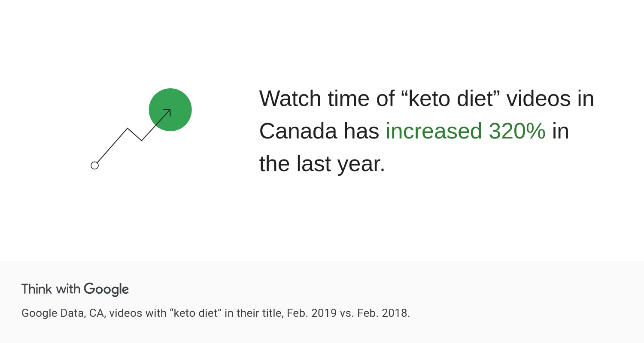Click the CA country code in footnote
The width and height of the screenshot is (644, 343).
[97, 313]
